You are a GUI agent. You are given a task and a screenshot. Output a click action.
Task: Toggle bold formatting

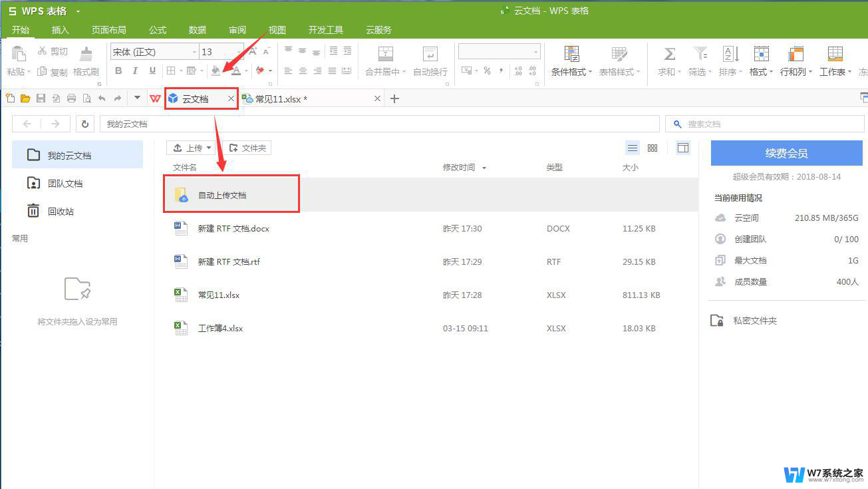(x=118, y=71)
